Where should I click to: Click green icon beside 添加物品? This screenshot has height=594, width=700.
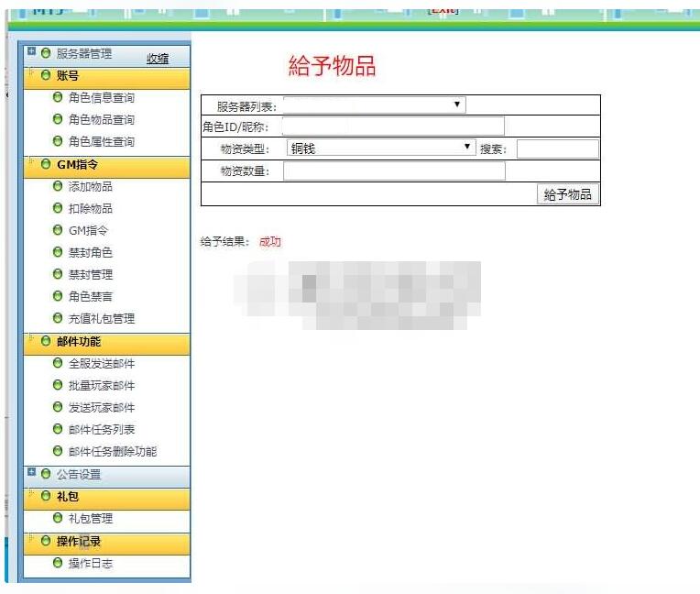tap(58, 186)
